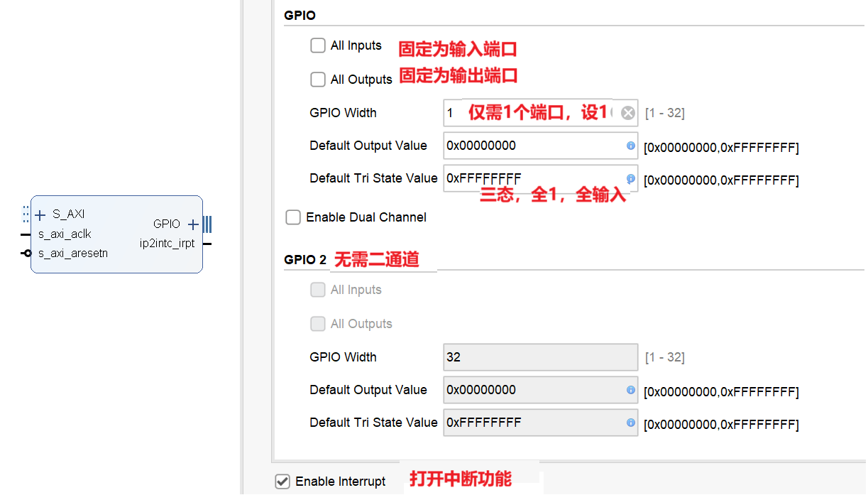868x495 pixels.
Task: Enable the All Outputs checkbox under GPIO
Action: [x=318, y=80]
